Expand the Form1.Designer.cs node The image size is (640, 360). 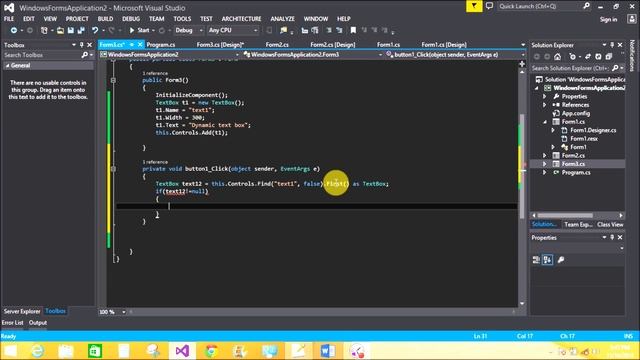tap(553, 130)
